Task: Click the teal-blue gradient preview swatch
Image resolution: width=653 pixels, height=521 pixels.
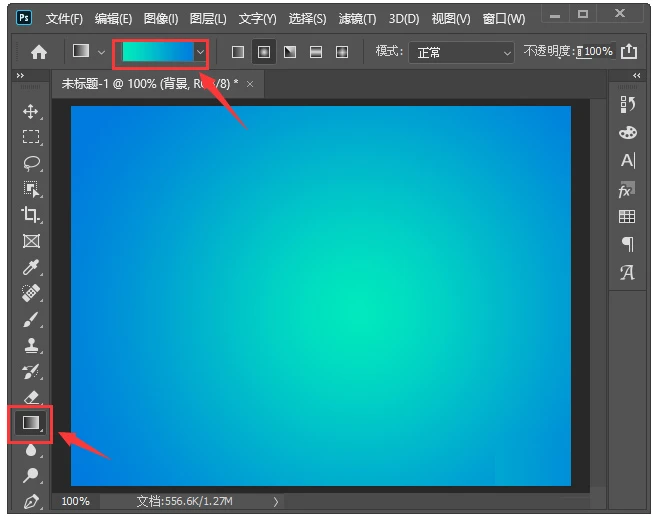Action: click(x=158, y=52)
